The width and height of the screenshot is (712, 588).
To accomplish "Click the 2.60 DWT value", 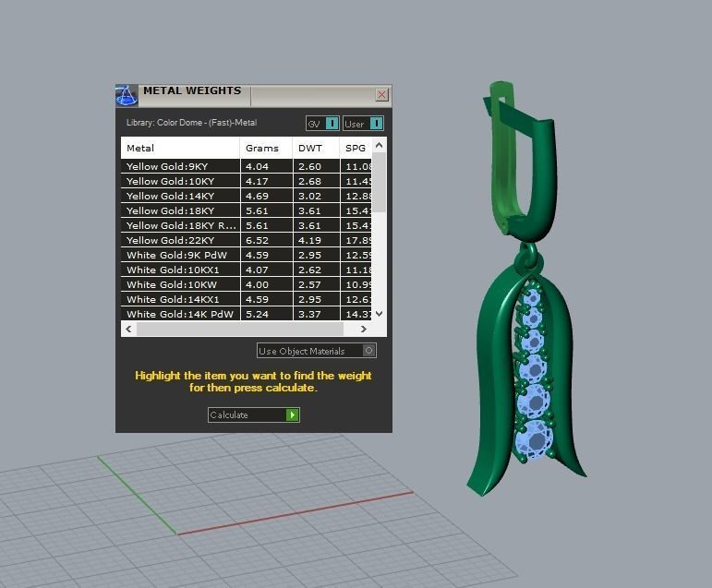I will [x=309, y=167].
